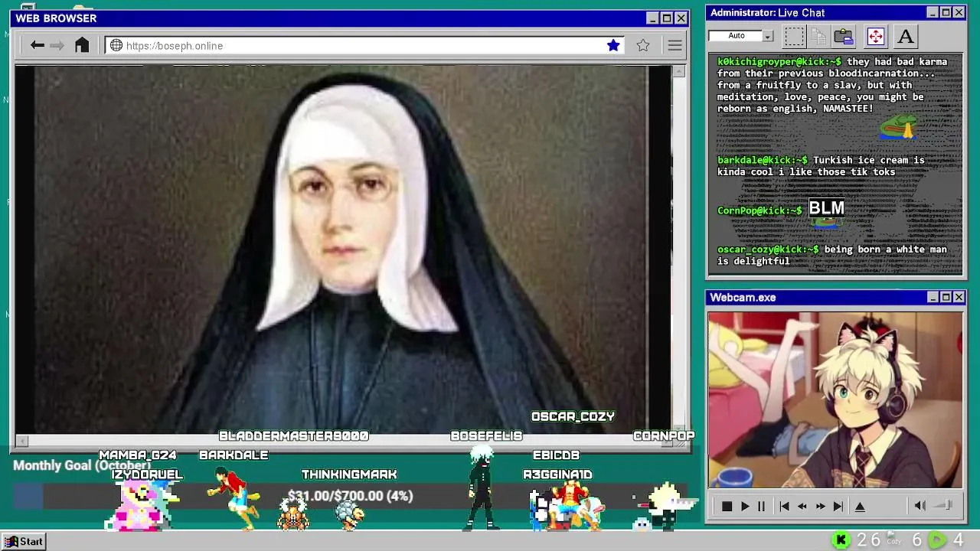Mute the Webcam.exe speaker icon
Viewport: 980px width, 551px height.
tap(920, 505)
